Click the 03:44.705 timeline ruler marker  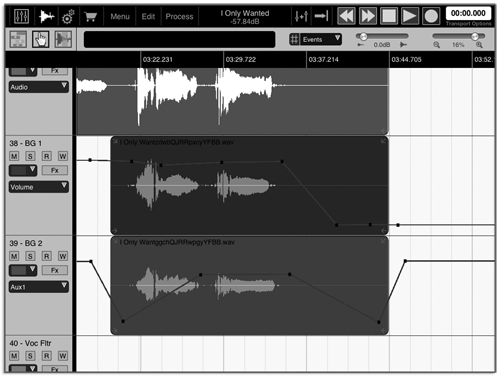pyautogui.click(x=406, y=60)
